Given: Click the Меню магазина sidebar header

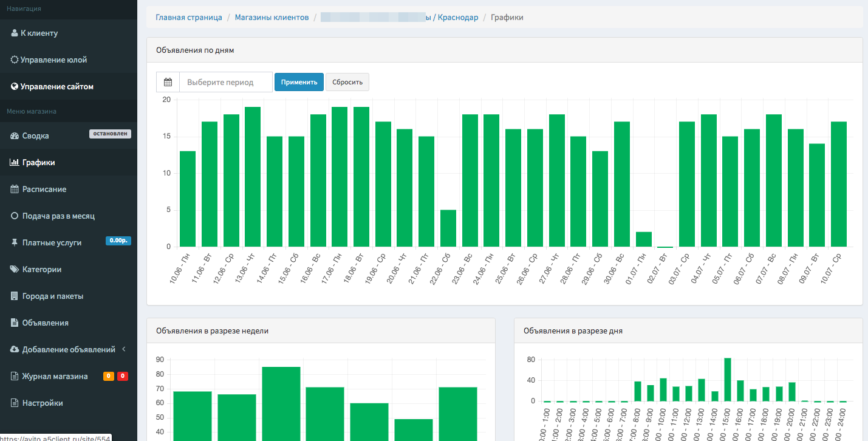Looking at the screenshot, I should tap(32, 112).
